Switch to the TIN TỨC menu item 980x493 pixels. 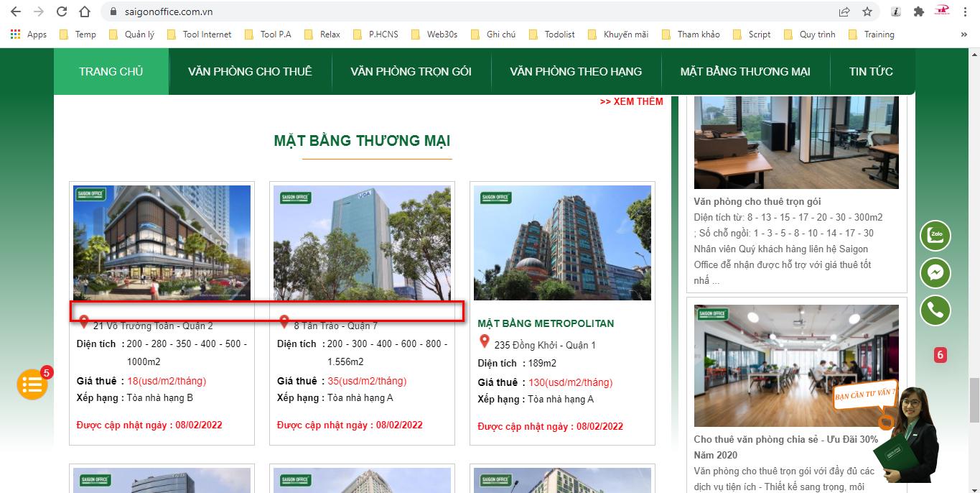(x=871, y=71)
